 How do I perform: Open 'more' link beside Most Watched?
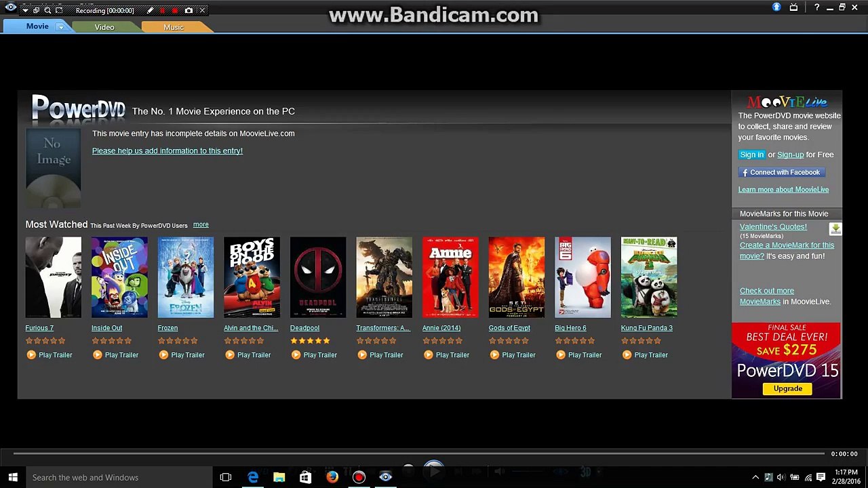pyautogui.click(x=201, y=224)
